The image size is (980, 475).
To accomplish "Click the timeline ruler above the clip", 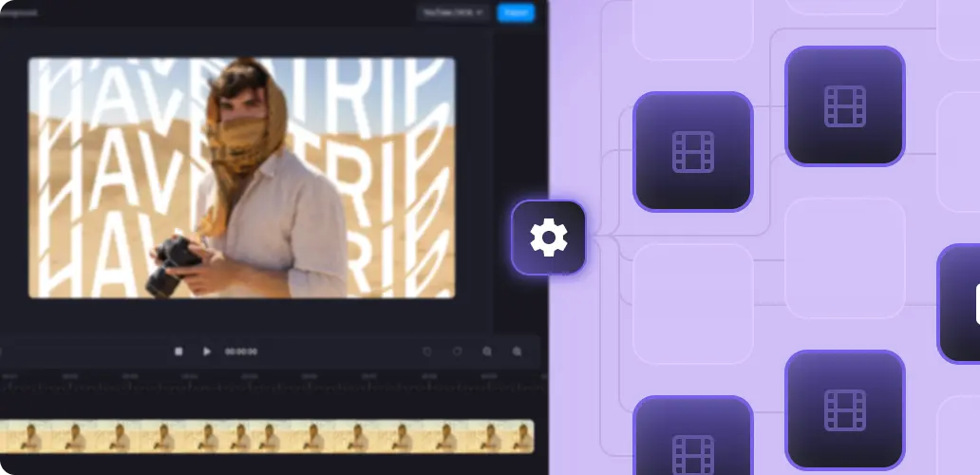I will 266,382.
